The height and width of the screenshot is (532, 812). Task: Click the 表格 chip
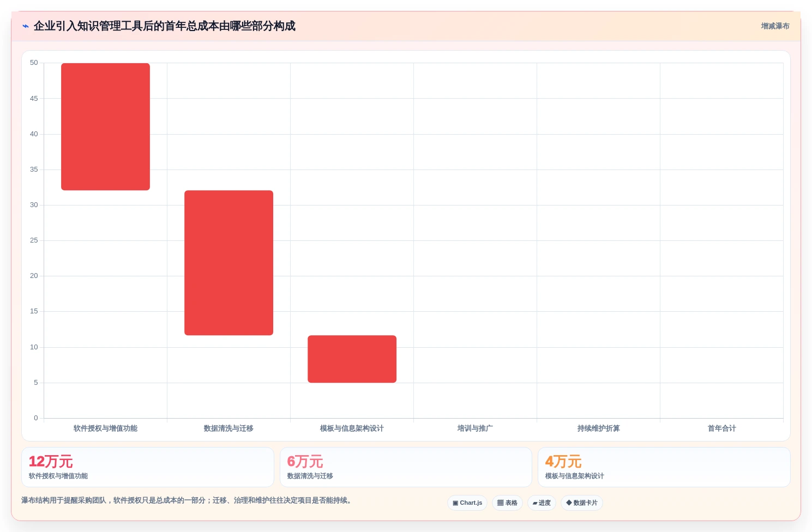click(507, 503)
